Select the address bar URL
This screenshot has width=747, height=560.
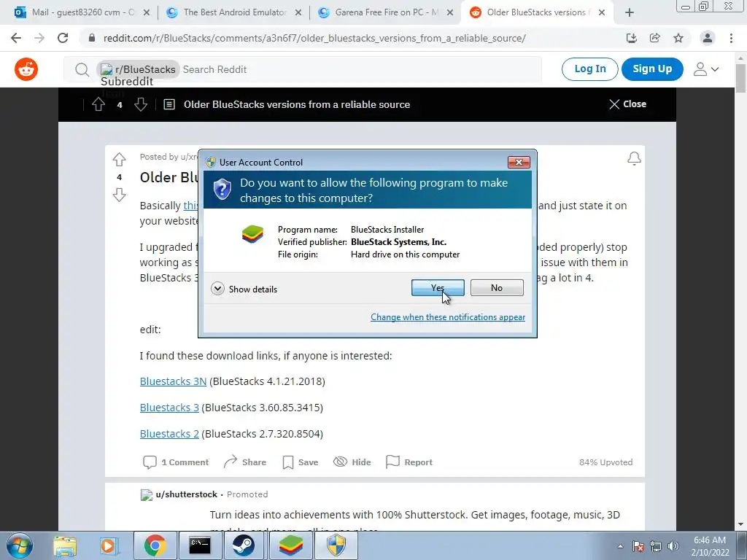click(314, 38)
